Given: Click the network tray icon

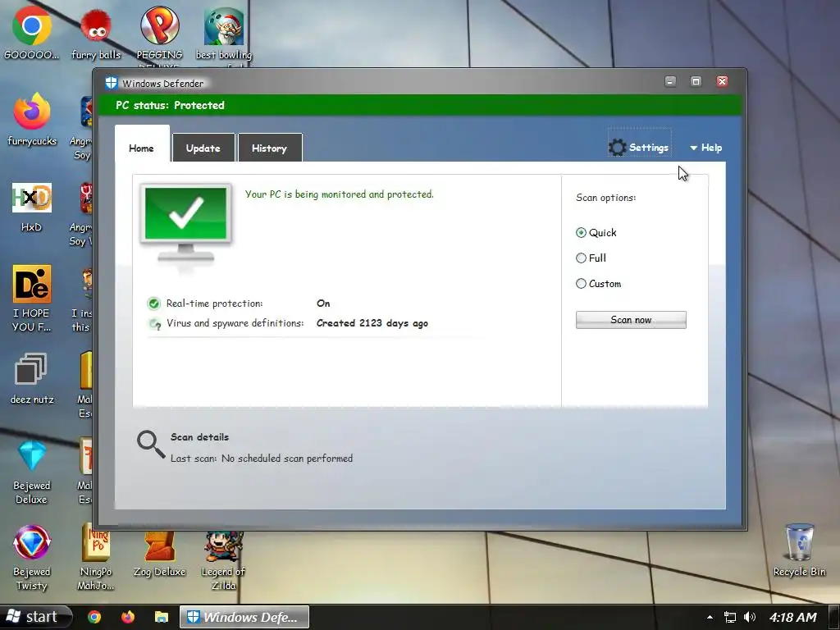Looking at the screenshot, I should (729, 617).
